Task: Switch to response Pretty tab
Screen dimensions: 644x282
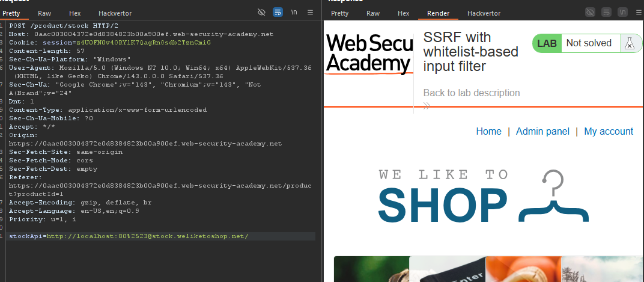Action: (339, 13)
